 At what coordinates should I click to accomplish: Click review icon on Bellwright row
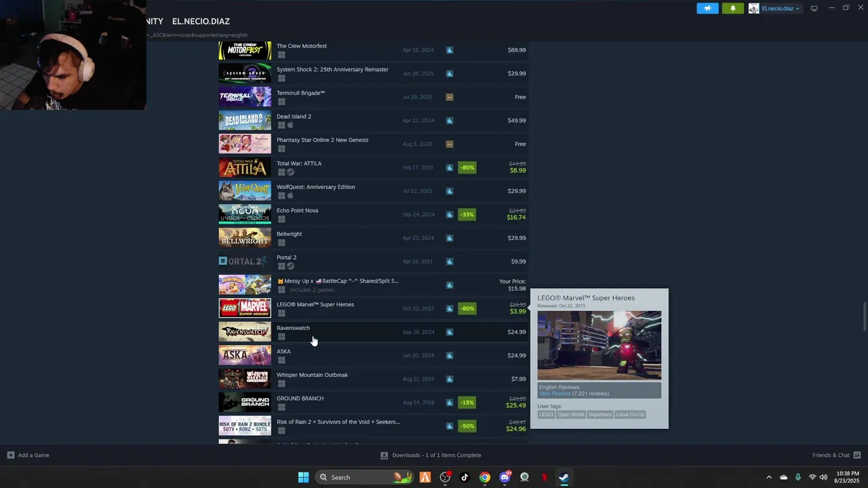[450, 238]
